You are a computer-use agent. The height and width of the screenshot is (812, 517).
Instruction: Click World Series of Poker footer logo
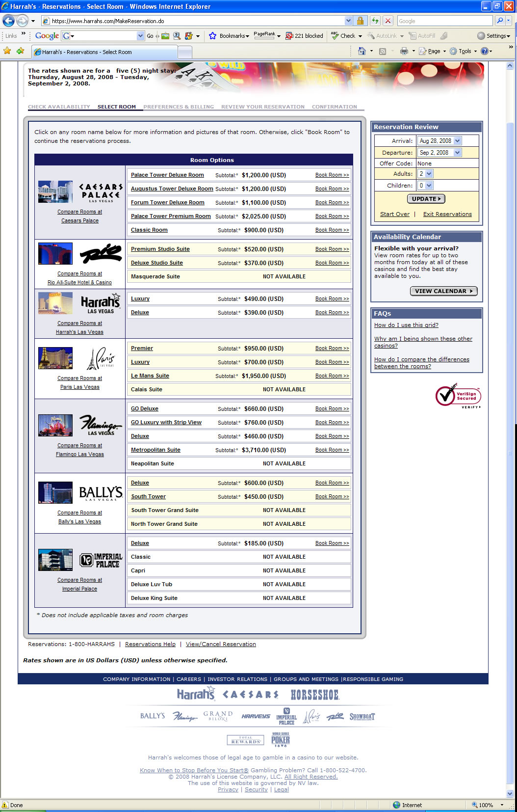[x=281, y=739]
